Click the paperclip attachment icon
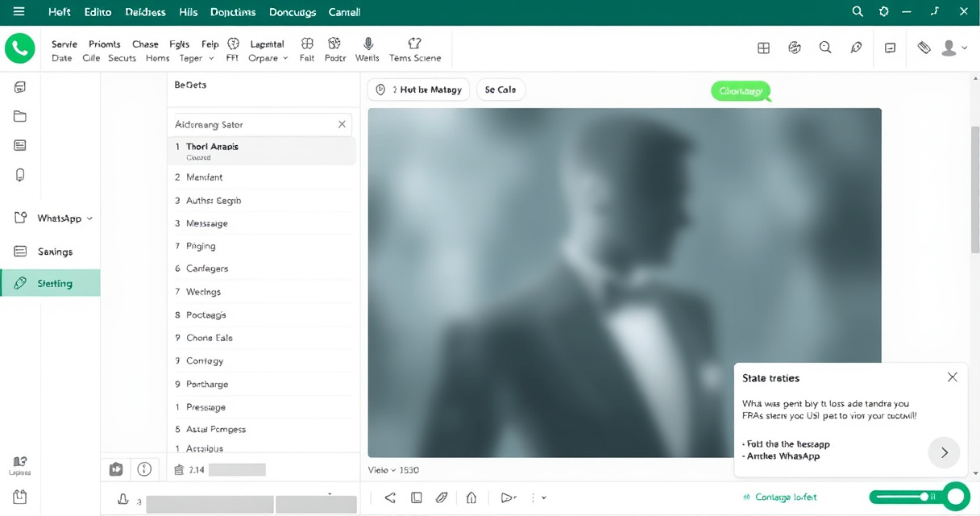Viewport: 980px width, 516px height. [442, 497]
